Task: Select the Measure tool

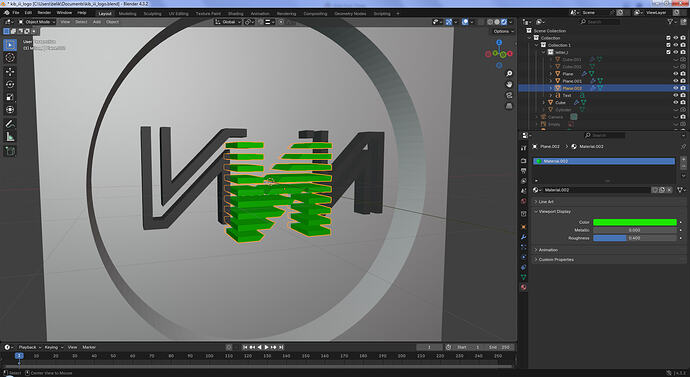Action: [x=10, y=137]
